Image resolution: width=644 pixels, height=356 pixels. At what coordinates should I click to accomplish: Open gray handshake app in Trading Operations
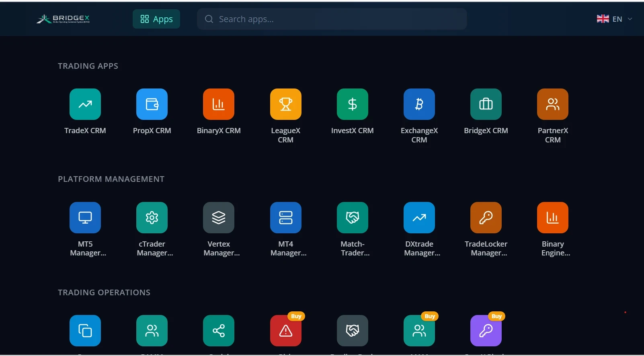(353, 331)
